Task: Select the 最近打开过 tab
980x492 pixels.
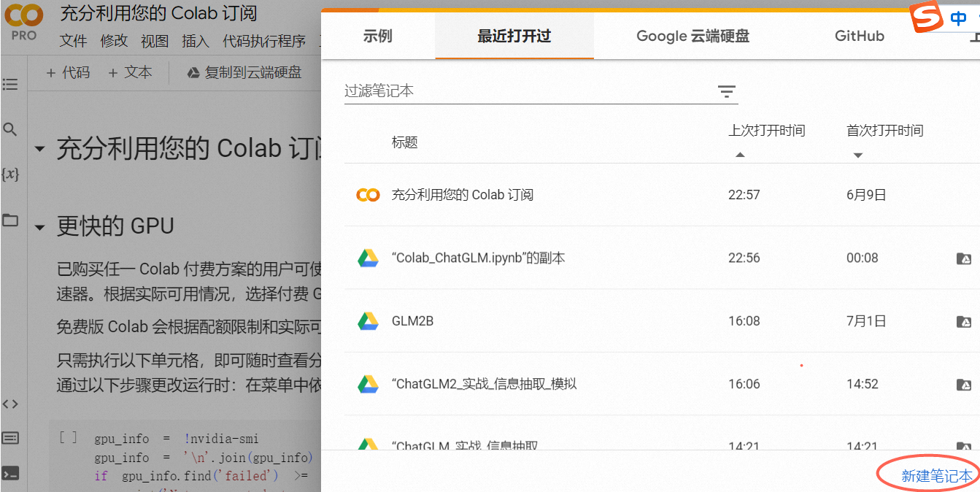Action: 514,36
